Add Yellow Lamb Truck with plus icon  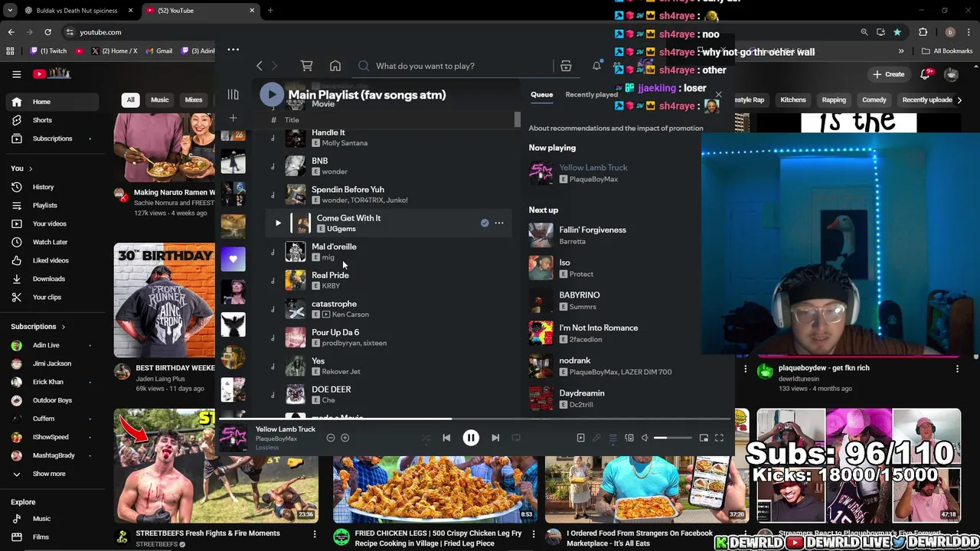click(345, 438)
